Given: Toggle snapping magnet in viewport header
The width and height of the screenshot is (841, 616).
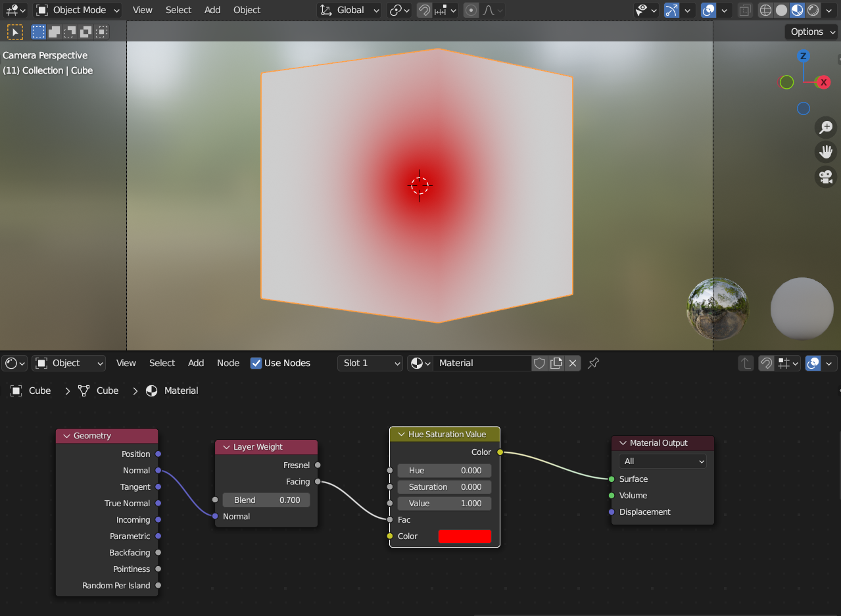Looking at the screenshot, I should (425, 10).
